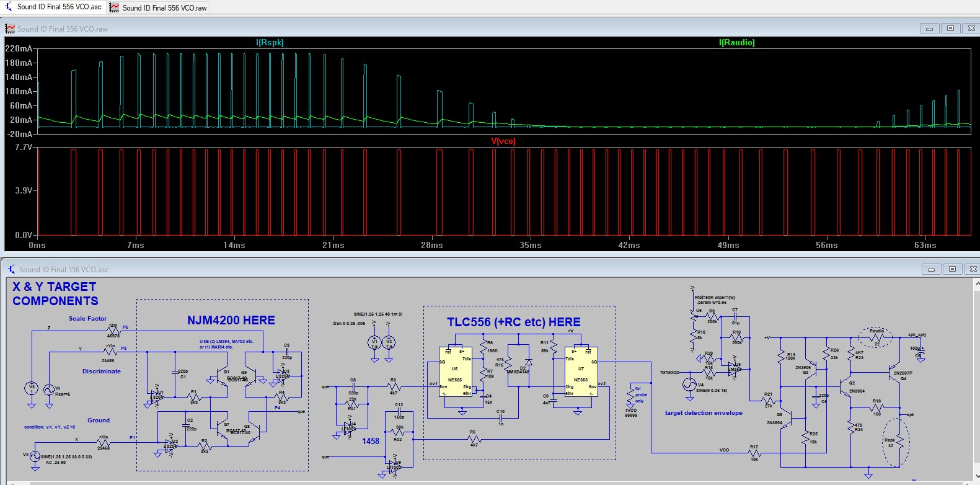Select the V4 sine source symbol
This screenshot has width=980, height=485.
(689, 385)
